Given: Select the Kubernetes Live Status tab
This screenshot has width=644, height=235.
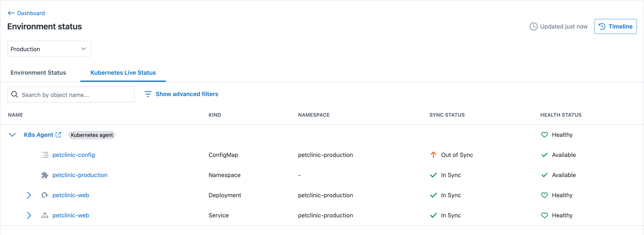Looking at the screenshot, I should point(123,73).
